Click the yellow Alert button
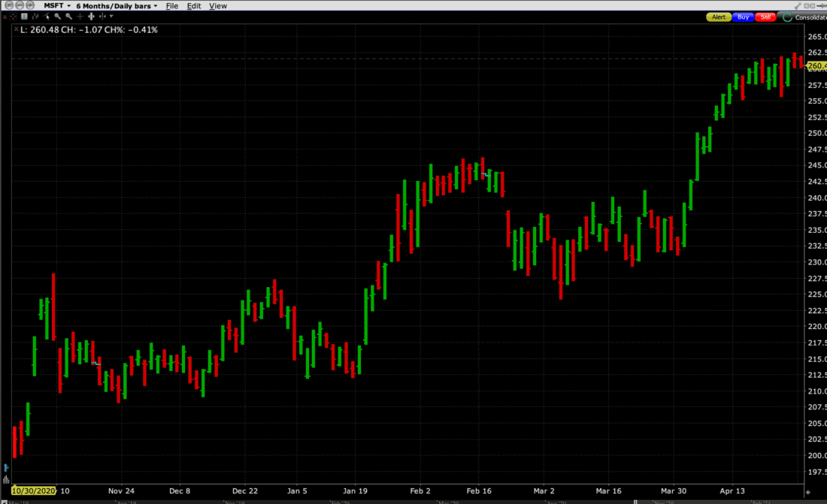827x504 pixels. click(719, 17)
